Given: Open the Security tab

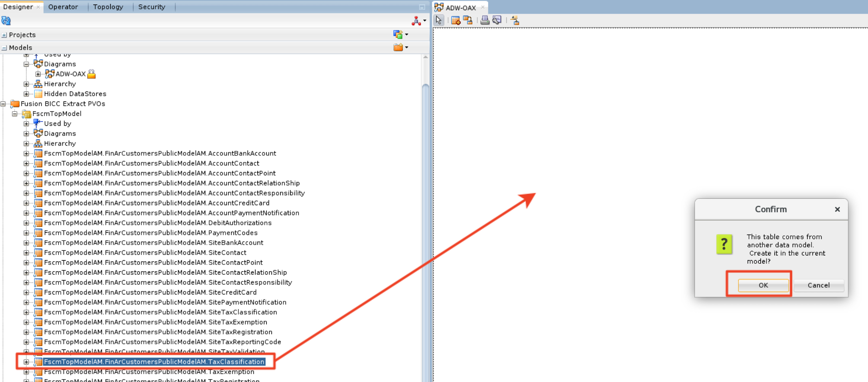Looking at the screenshot, I should coord(152,7).
